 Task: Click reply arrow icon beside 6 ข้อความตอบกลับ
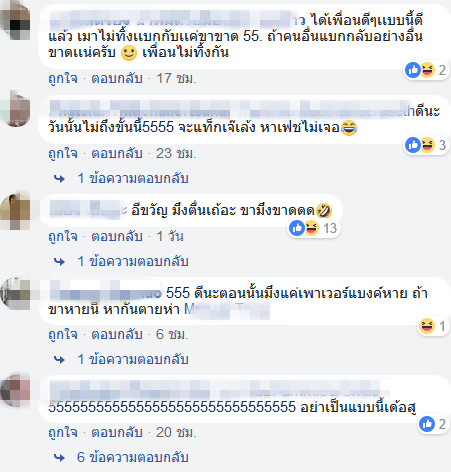coord(59,458)
